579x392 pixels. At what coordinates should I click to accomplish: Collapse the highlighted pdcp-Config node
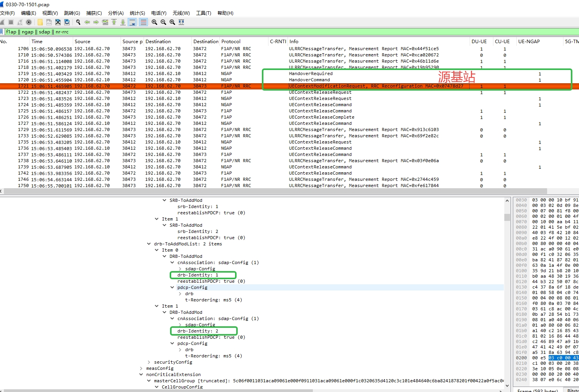172,287
